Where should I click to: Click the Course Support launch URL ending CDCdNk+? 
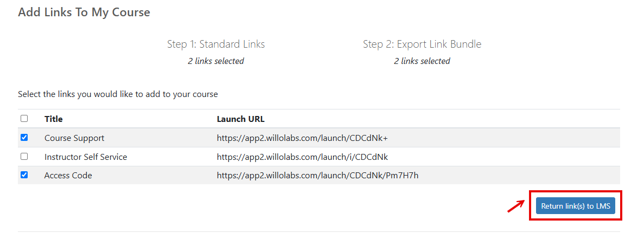[x=302, y=138]
